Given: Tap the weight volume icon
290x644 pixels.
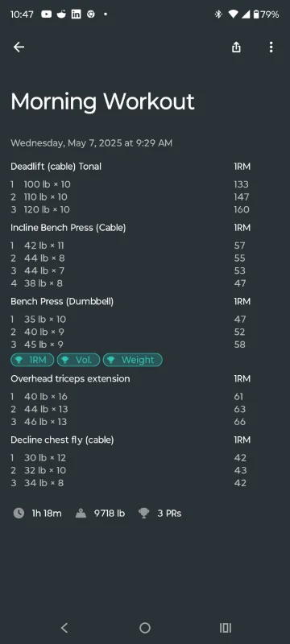Looking at the screenshot, I should pyautogui.click(x=81, y=513).
